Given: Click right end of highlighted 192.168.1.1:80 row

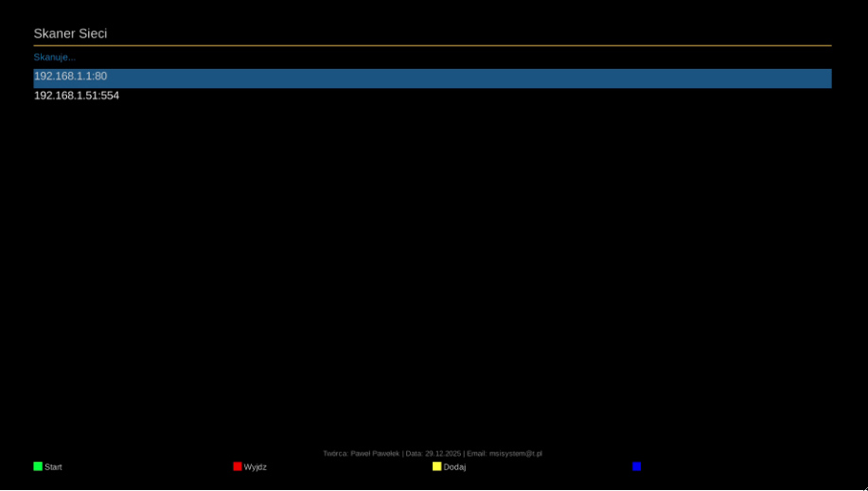Looking at the screenshot, I should coord(814,78).
